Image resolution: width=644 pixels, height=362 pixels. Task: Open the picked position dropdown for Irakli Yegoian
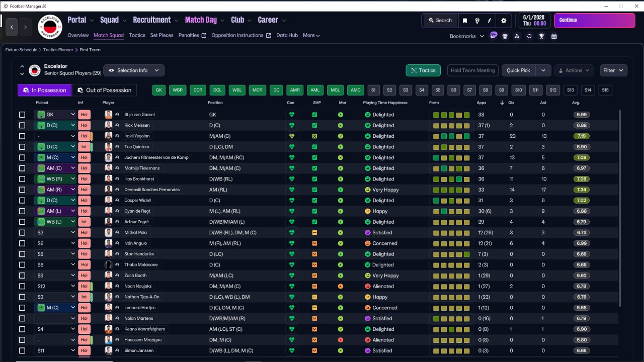[x=55, y=136]
